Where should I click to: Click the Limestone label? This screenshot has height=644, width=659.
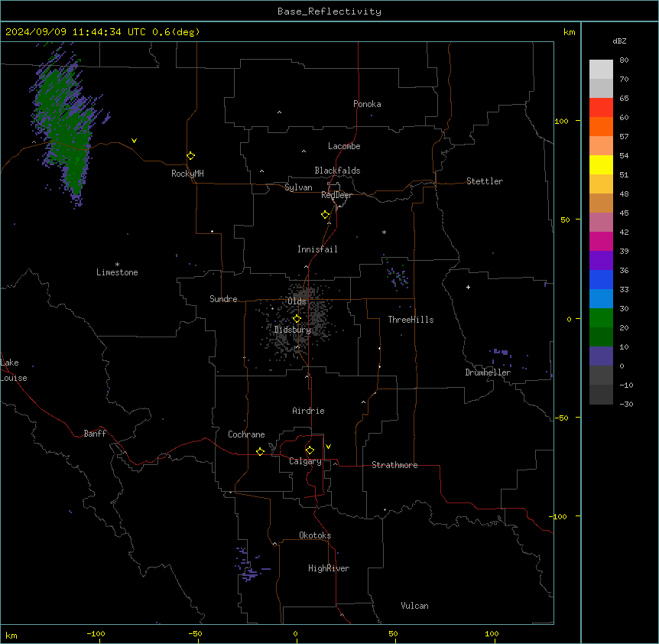(x=117, y=272)
